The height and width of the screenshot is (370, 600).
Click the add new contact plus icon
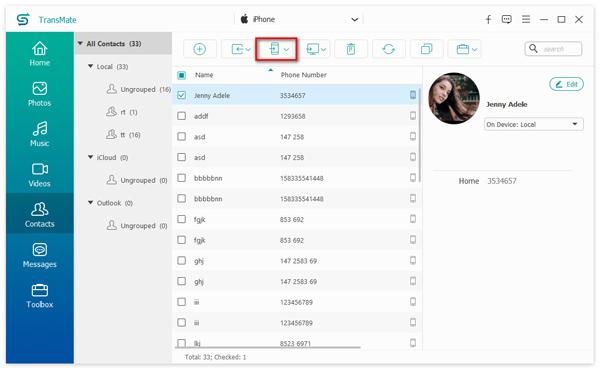(x=199, y=49)
